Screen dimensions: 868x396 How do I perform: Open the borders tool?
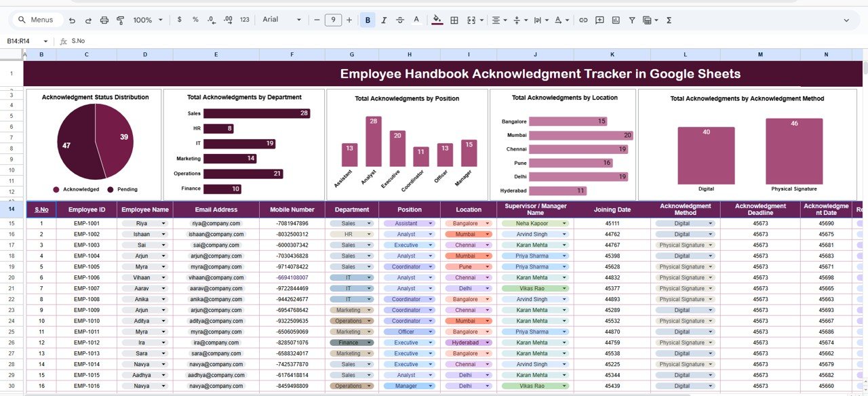454,20
